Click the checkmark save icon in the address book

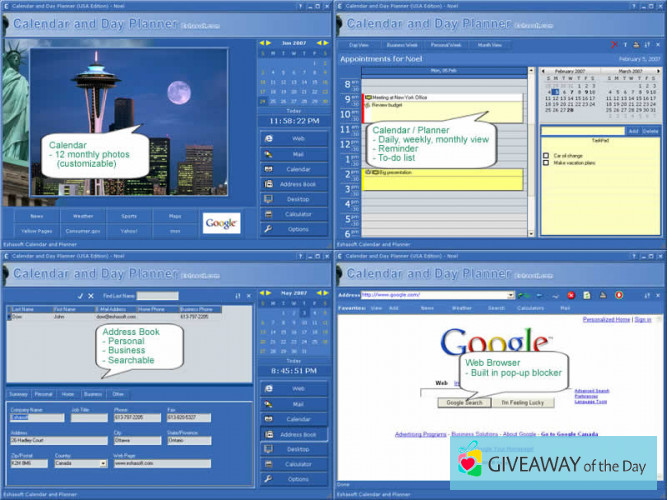click(80, 296)
